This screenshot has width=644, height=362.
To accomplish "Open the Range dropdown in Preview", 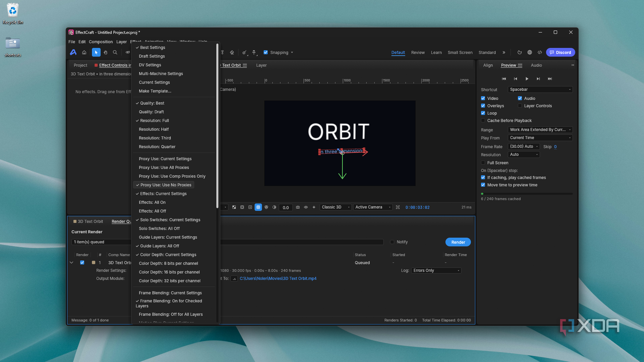I will 540,130.
